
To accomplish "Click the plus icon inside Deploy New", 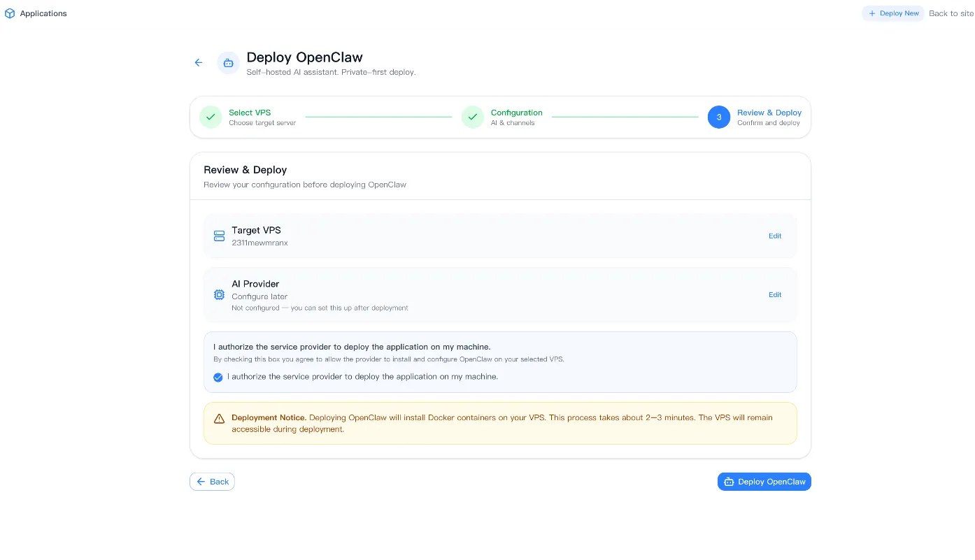I will click(871, 13).
